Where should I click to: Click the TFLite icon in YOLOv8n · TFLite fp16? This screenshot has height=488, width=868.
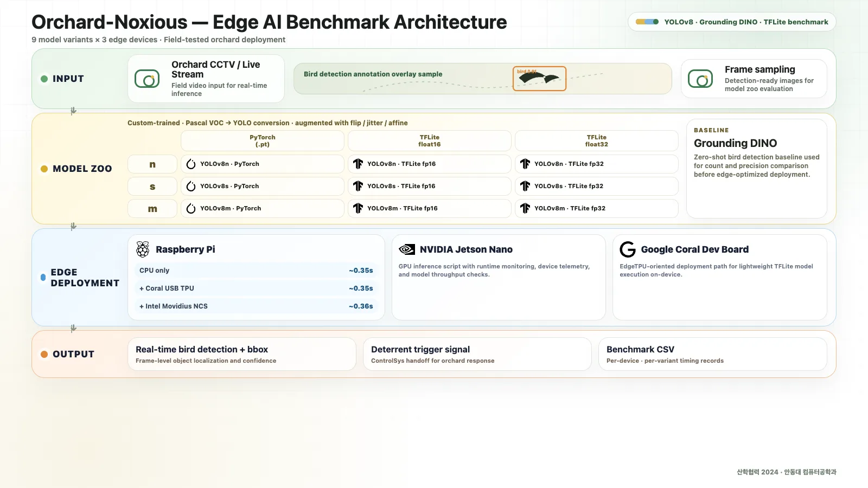[x=358, y=164]
